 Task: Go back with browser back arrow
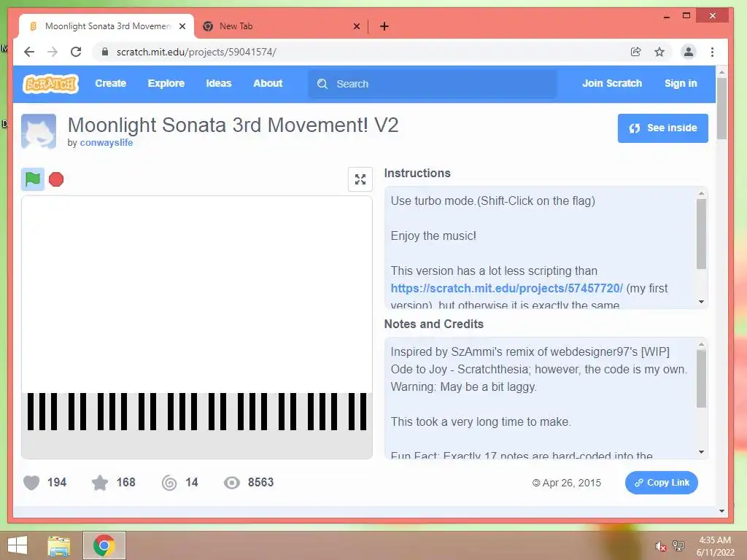click(29, 52)
